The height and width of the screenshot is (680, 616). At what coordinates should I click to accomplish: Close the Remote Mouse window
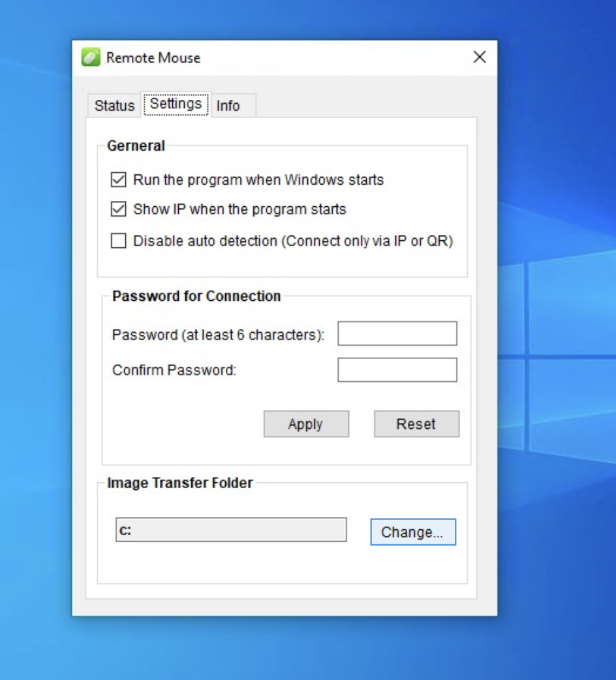point(480,57)
